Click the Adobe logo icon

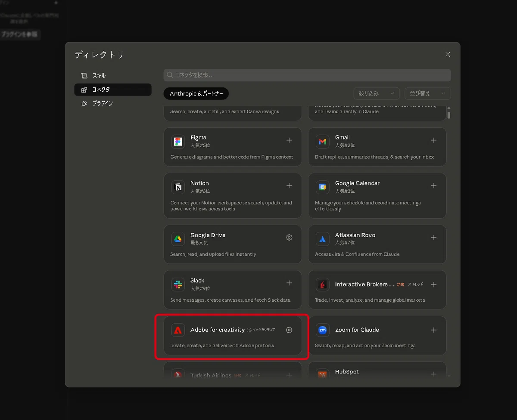(x=178, y=330)
